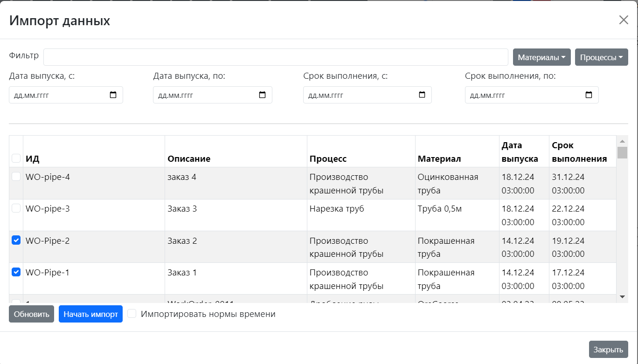Click the table vertical scrollbar thumb

(622, 153)
